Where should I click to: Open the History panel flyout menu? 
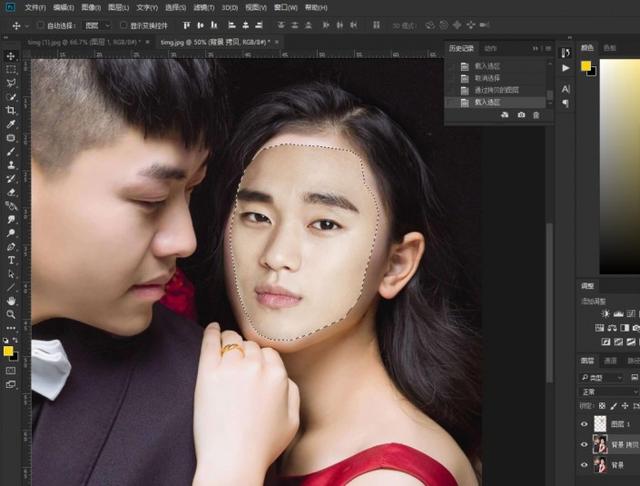548,49
